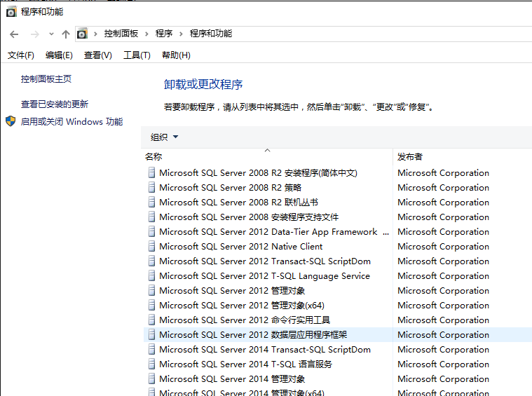Expand chevron before 控制面板 in address bar
Viewport: 532px width, 396px height.
[x=96, y=34]
